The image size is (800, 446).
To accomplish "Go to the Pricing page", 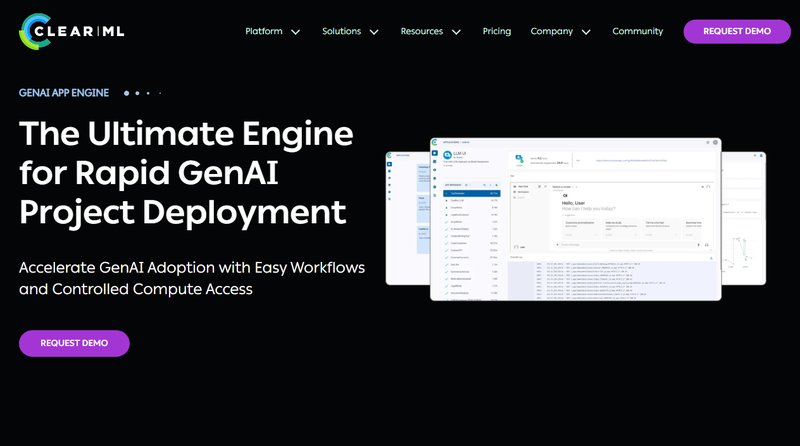I will 496,31.
